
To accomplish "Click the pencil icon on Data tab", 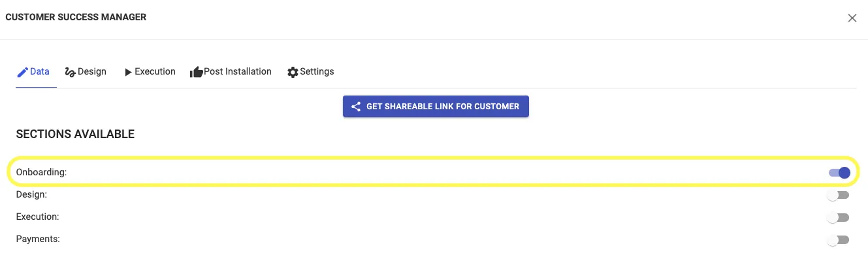I will pos(22,72).
